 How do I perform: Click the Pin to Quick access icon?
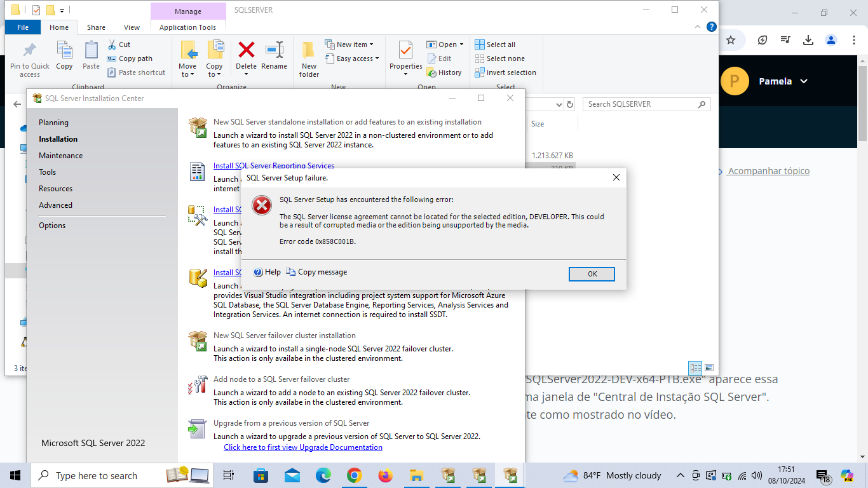point(29,51)
